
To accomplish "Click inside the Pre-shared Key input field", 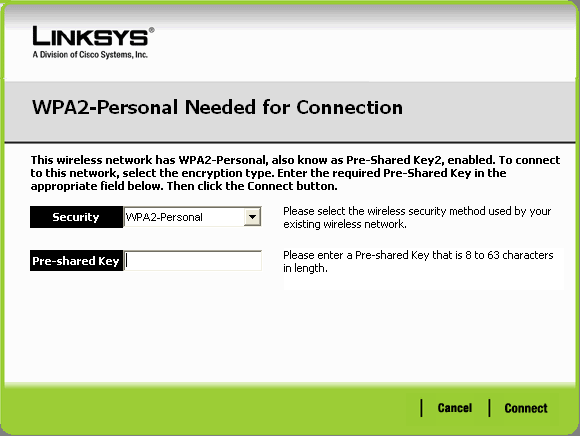I will tap(193, 261).
